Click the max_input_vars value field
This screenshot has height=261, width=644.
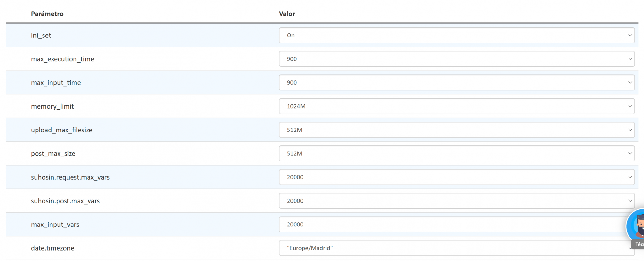pos(452,224)
